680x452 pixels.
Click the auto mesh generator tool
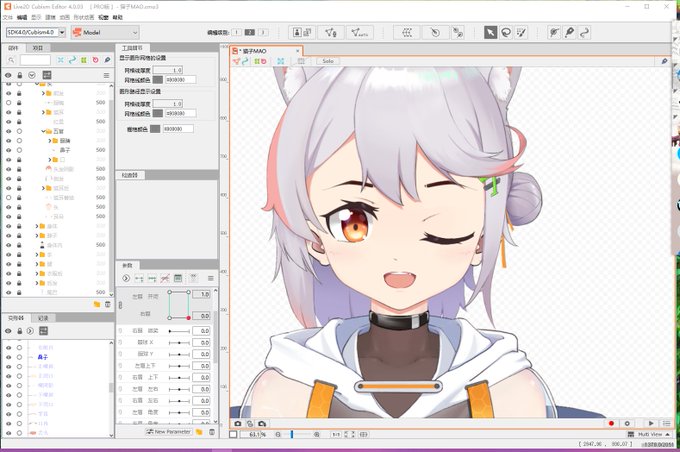[x=360, y=33]
